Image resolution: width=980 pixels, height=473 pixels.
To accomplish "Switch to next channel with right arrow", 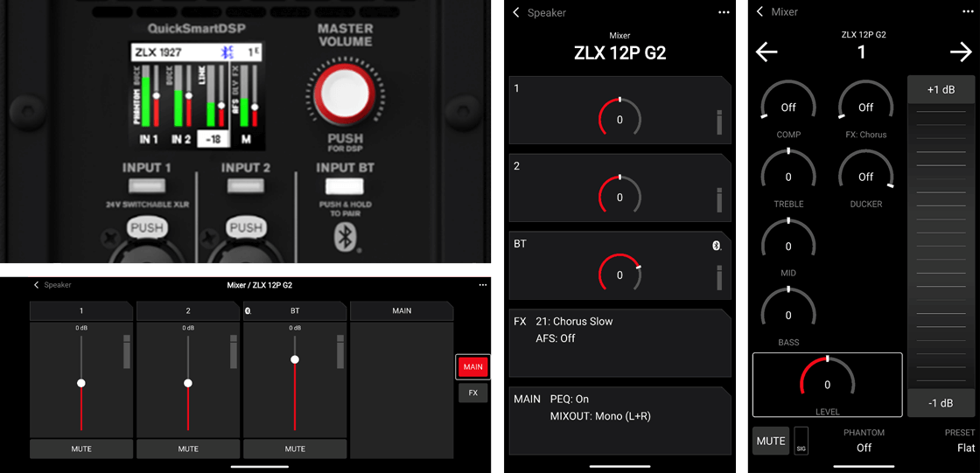I will click(x=961, y=52).
